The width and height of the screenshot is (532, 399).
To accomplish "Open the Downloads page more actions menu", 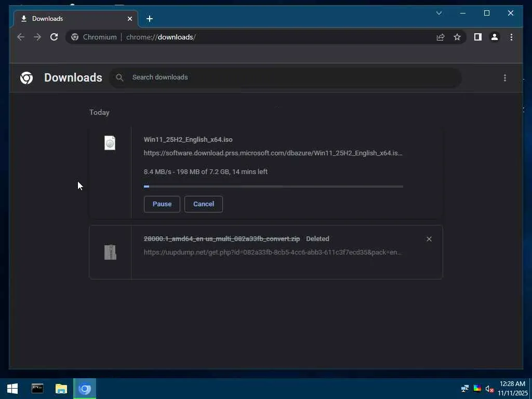I will coord(505,78).
